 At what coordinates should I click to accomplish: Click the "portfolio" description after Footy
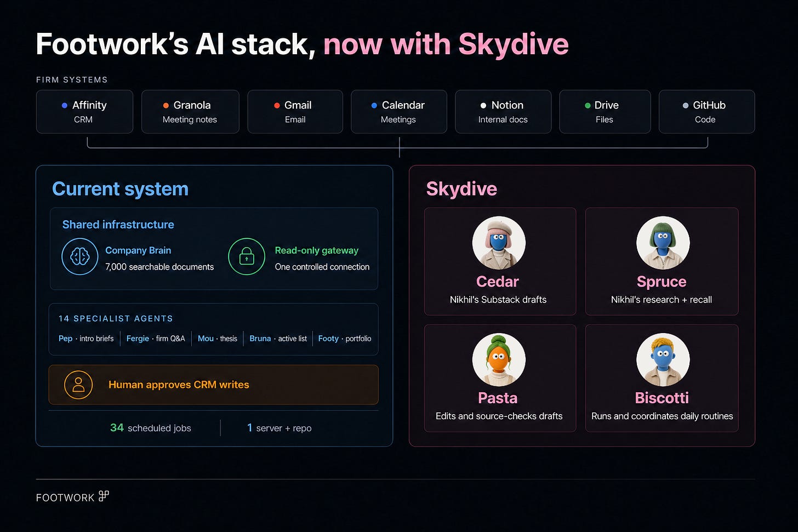pos(358,339)
